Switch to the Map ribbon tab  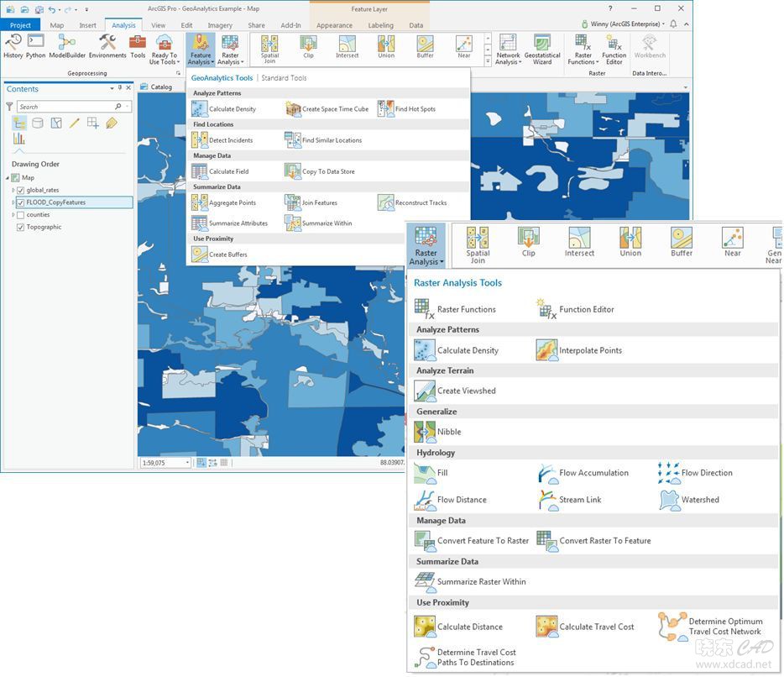point(56,25)
